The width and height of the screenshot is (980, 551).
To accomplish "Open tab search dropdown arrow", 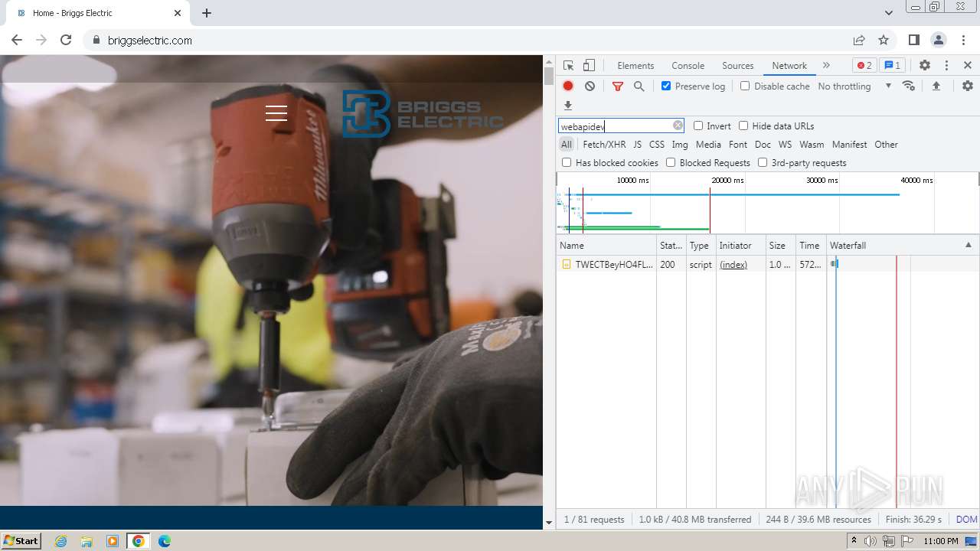I will (888, 13).
